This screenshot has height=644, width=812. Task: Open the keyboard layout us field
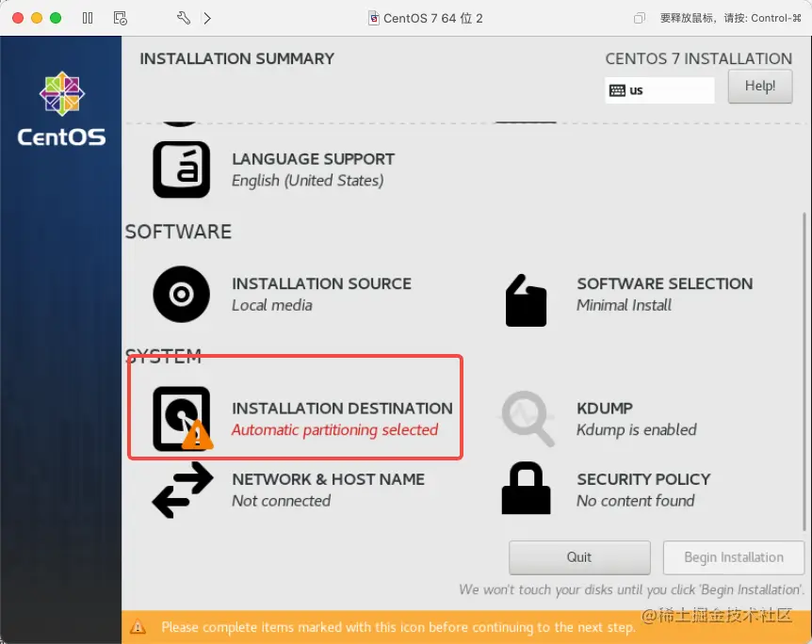pyautogui.click(x=659, y=90)
